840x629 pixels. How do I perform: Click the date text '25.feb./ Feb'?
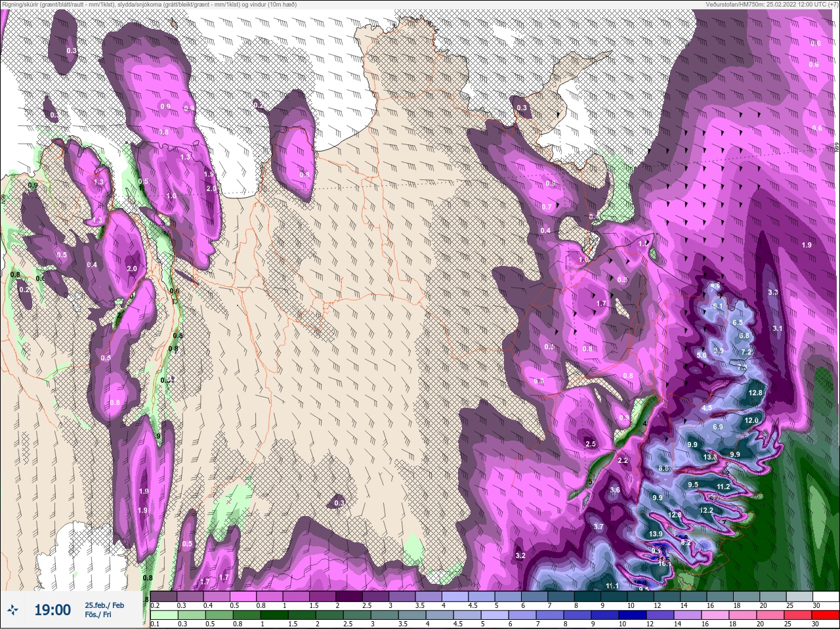point(104,605)
